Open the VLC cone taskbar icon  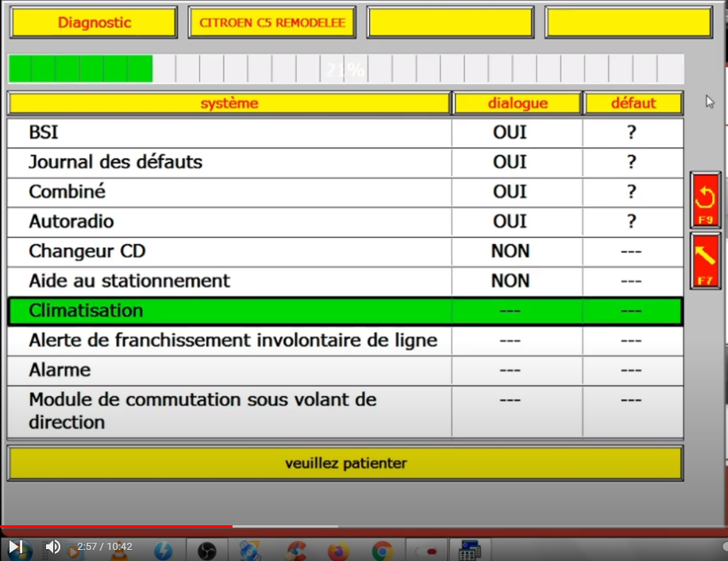click(120, 551)
